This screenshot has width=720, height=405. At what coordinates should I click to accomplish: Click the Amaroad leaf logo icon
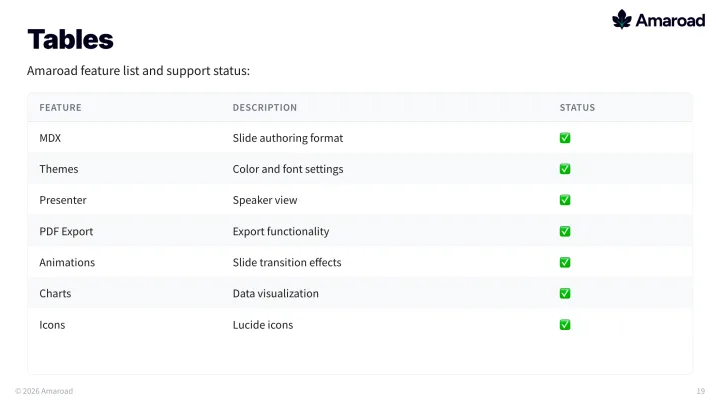[x=622, y=19]
